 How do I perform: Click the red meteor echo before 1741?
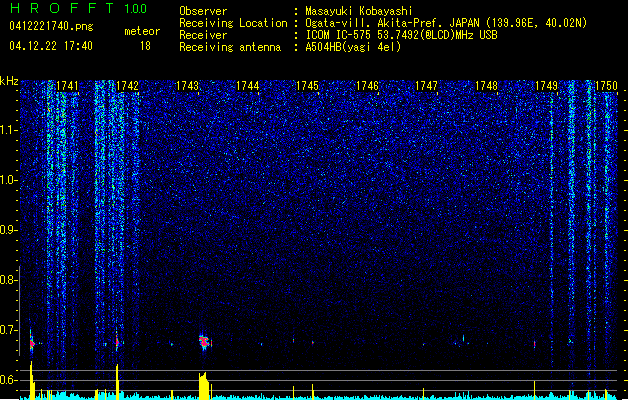(32, 343)
